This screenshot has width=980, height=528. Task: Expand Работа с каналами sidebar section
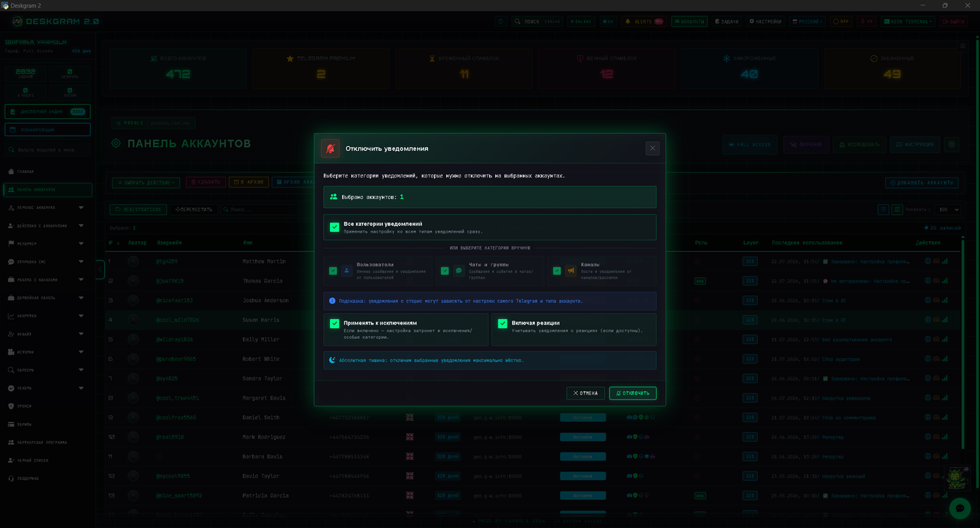point(47,279)
